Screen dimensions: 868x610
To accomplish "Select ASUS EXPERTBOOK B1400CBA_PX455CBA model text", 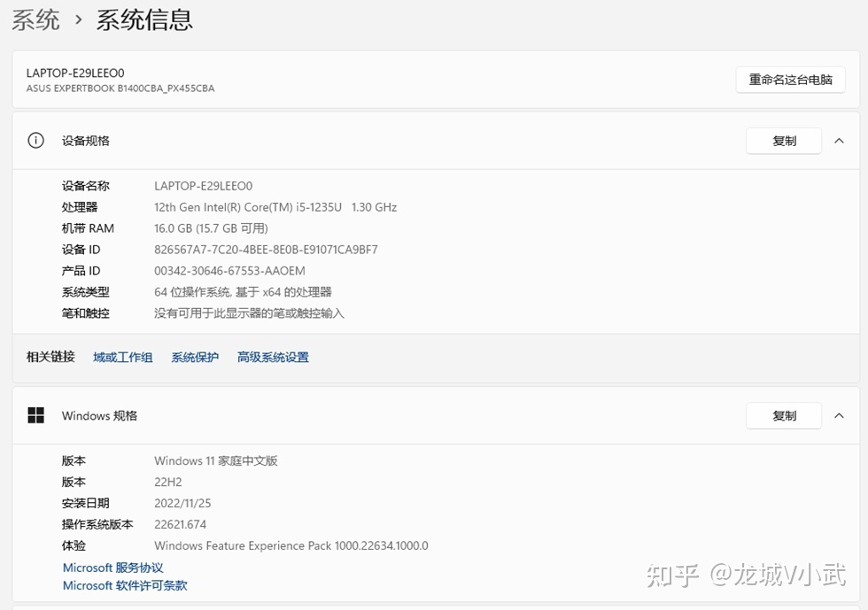I will (x=120, y=89).
